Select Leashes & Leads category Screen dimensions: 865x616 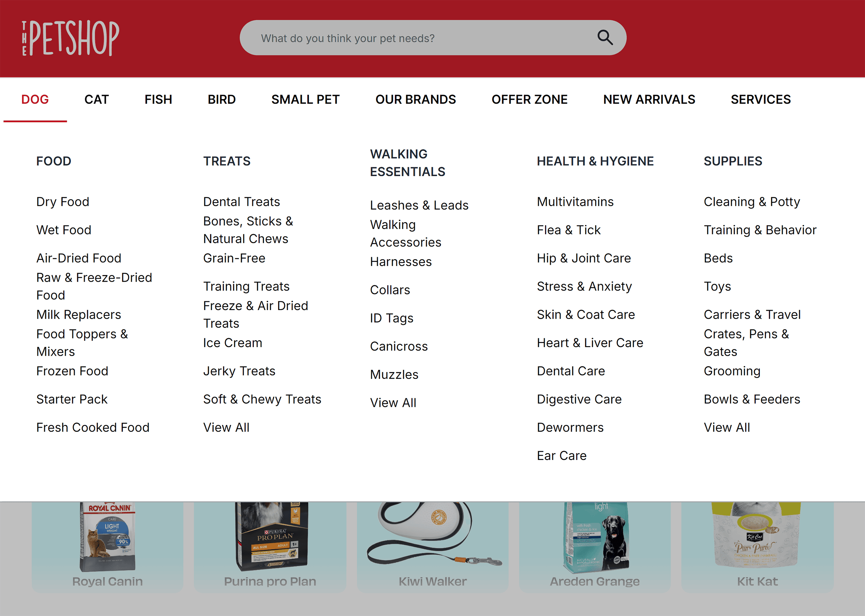pos(419,205)
